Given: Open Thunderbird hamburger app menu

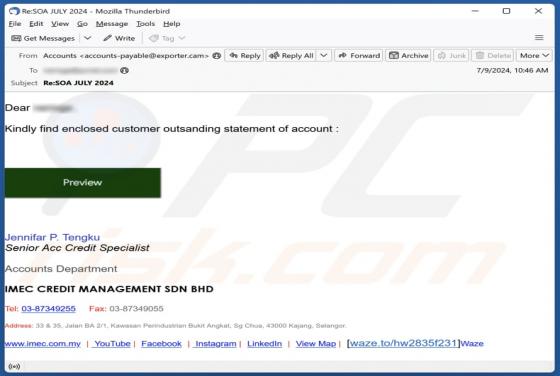Looking at the screenshot, I should coord(539,37).
